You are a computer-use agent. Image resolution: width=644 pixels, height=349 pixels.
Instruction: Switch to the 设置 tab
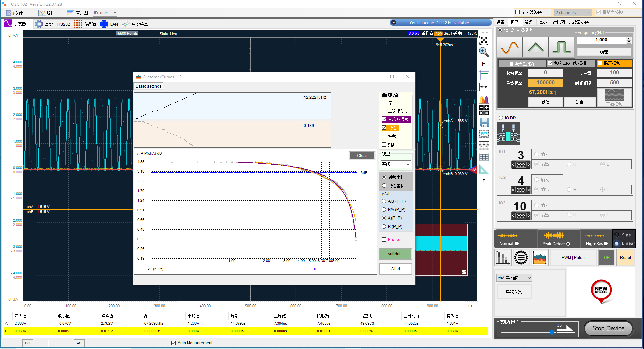(501, 22)
